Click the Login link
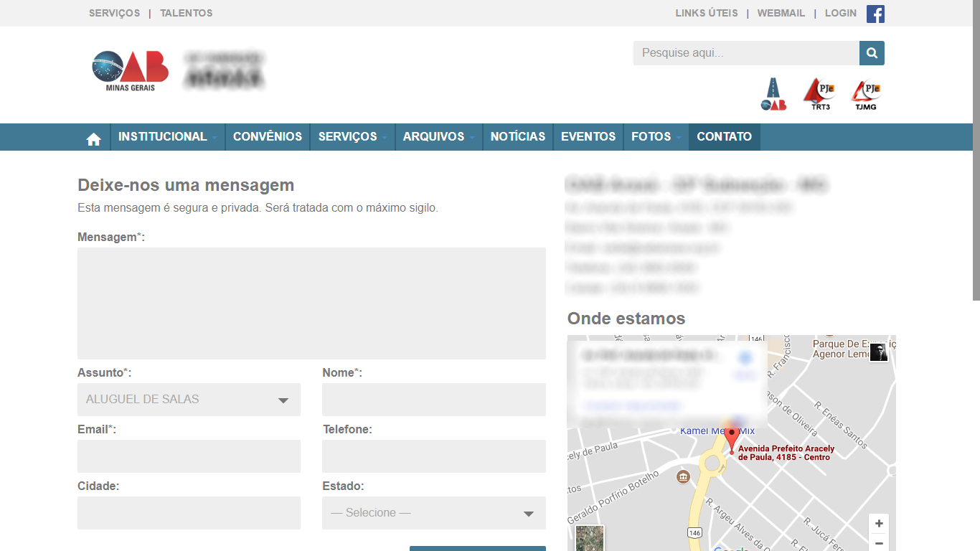This screenshot has width=980, height=551. pyautogui.click(x=840, y=13)
